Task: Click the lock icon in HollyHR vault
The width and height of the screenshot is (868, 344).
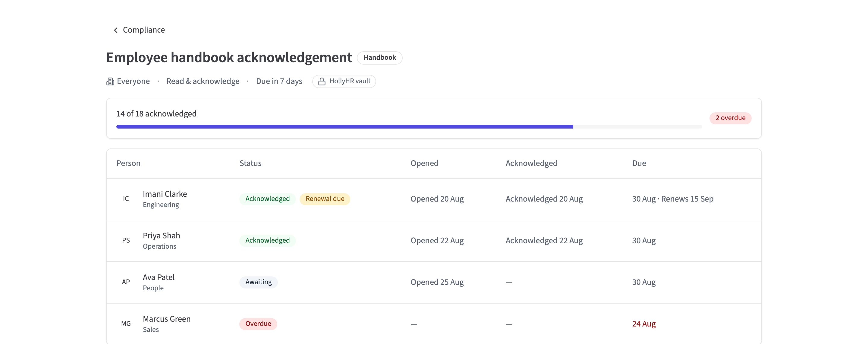Action: pyautogui.click(x=322, y=81)
